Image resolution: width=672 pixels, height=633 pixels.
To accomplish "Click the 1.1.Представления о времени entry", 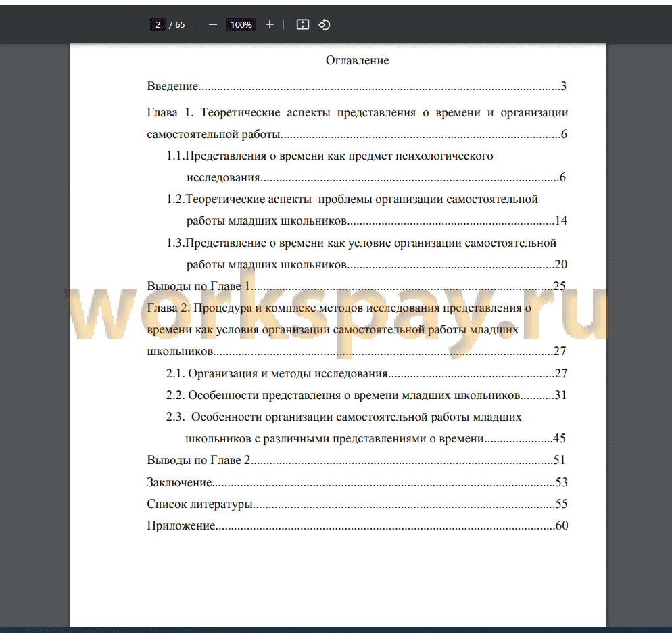I will [x=329, y=156].
